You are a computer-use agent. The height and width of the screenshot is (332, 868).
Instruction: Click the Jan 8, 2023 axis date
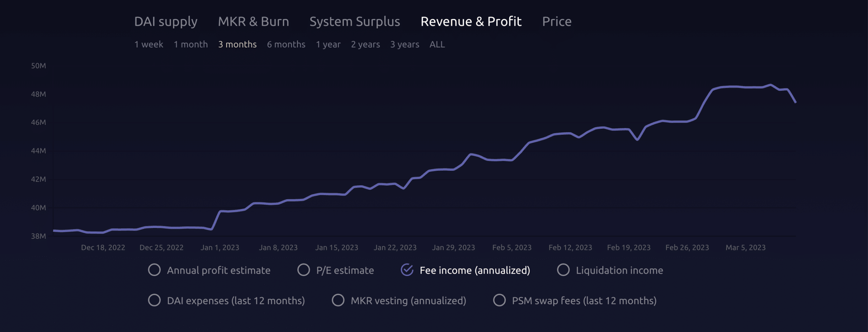pyautogui.click(x=278, y=248)
